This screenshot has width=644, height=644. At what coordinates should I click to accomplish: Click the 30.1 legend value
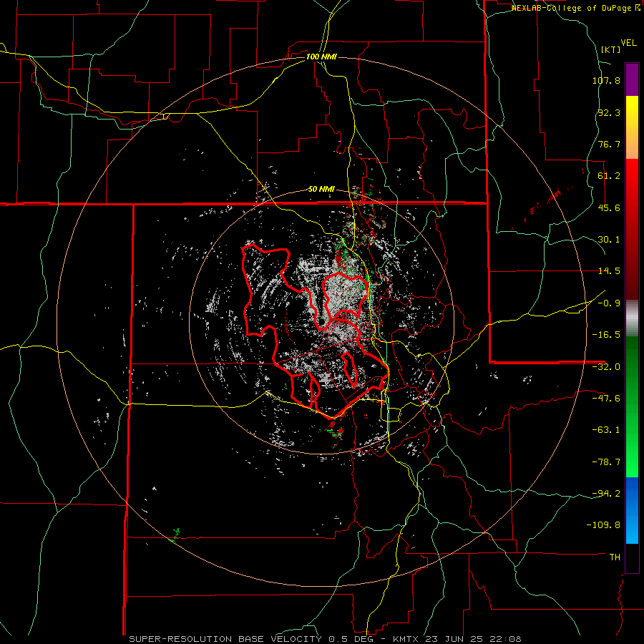pyautogui.click(x=609, y=240)
